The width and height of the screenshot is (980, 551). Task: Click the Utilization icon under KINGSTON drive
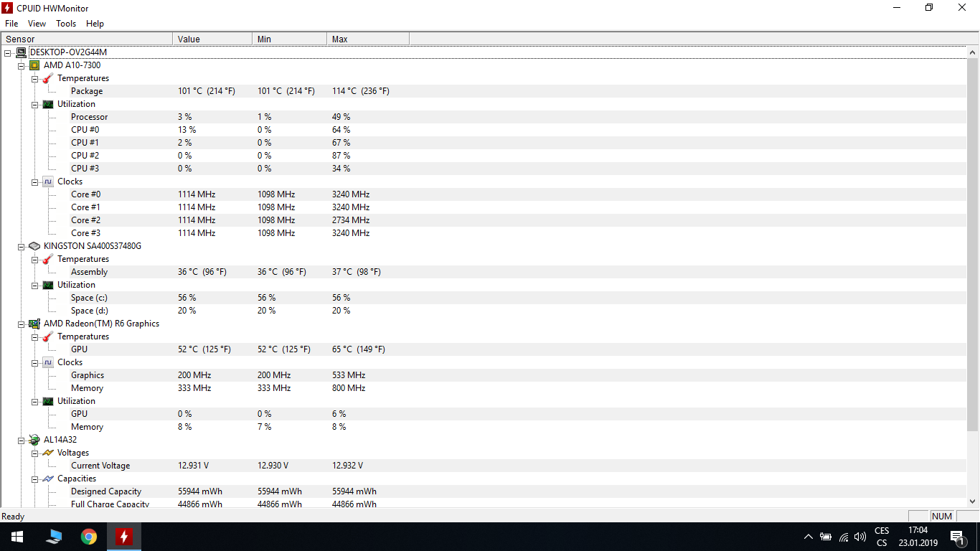[x=48, y=285]
